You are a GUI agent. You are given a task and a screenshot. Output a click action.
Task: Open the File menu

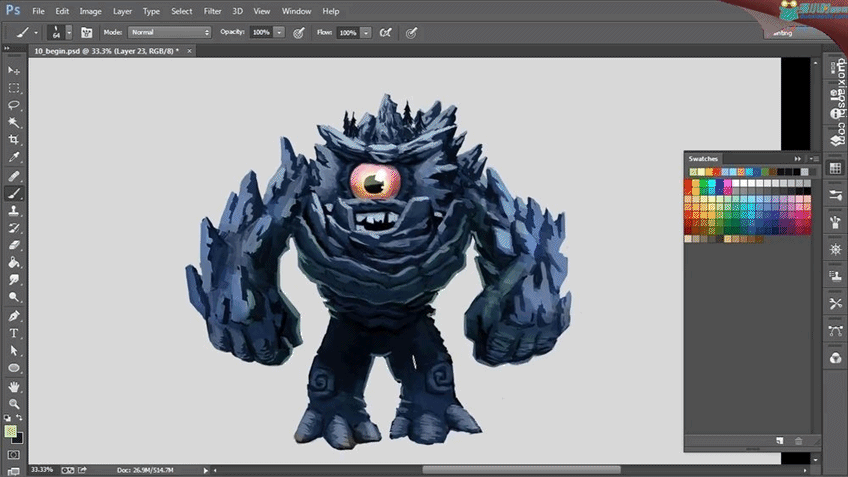38,11
